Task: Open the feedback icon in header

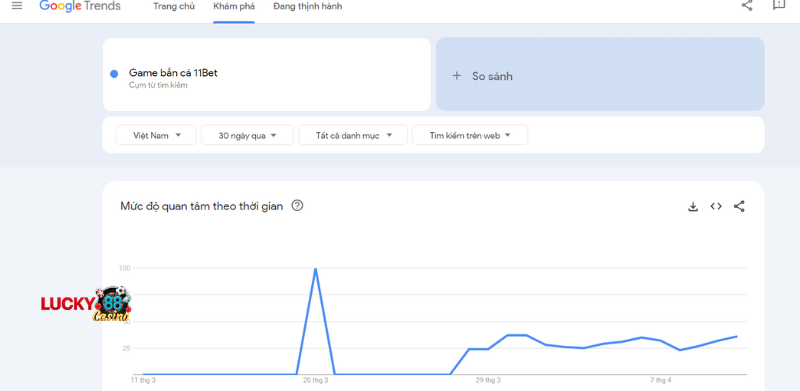Action: coord(779,5)
